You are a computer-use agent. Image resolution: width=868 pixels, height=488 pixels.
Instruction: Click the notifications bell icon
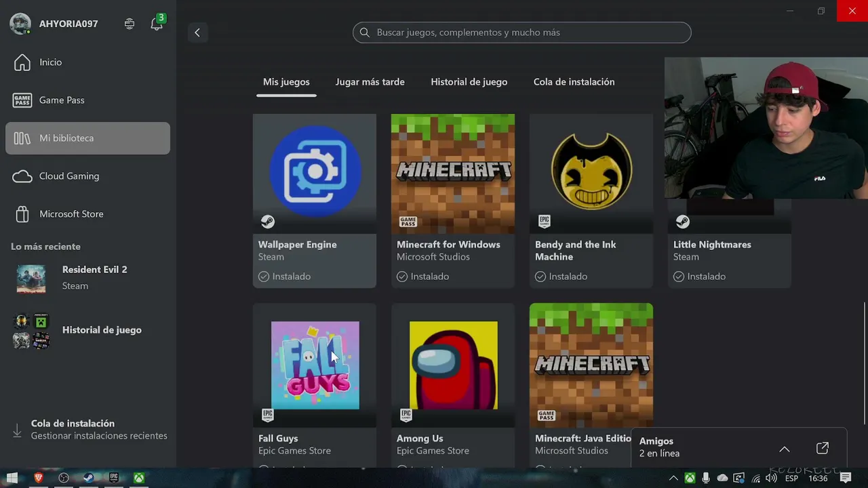[x=157, y=24]
